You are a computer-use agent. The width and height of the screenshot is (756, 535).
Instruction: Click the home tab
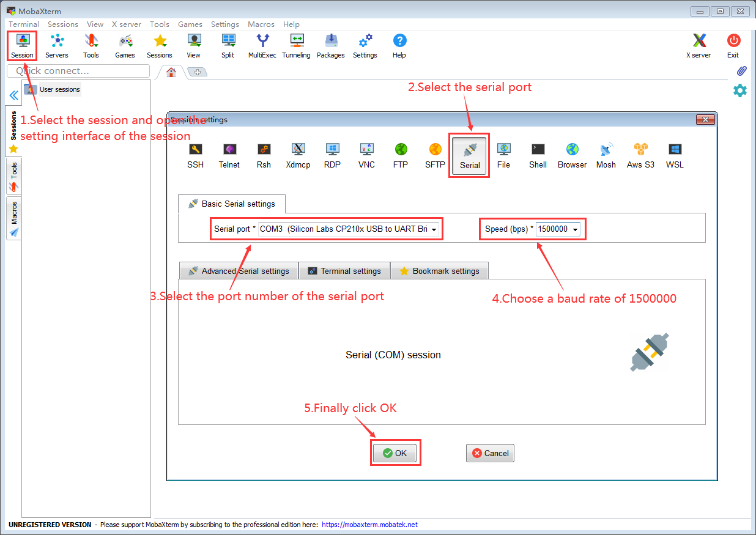click(171, 72)
